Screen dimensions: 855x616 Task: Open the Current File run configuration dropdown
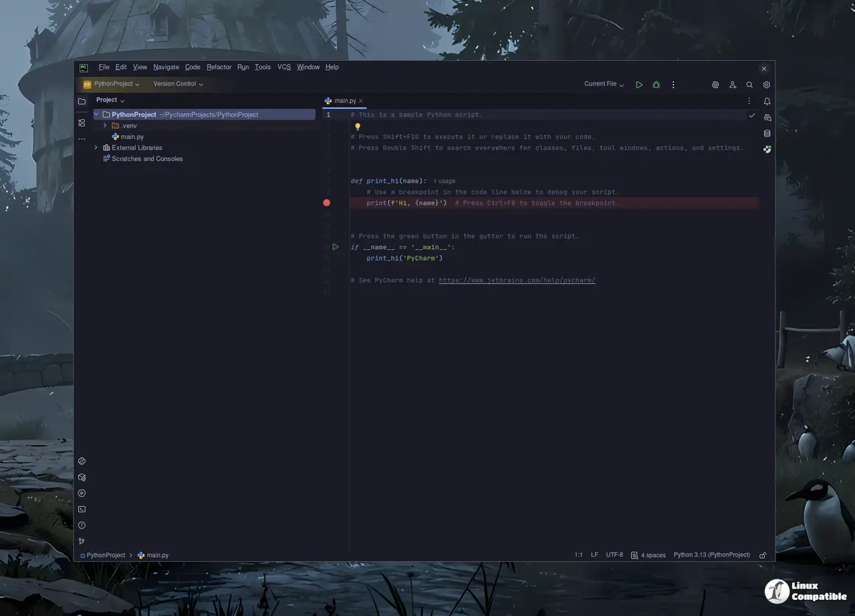pyautogui.click(x=604, y=84)
